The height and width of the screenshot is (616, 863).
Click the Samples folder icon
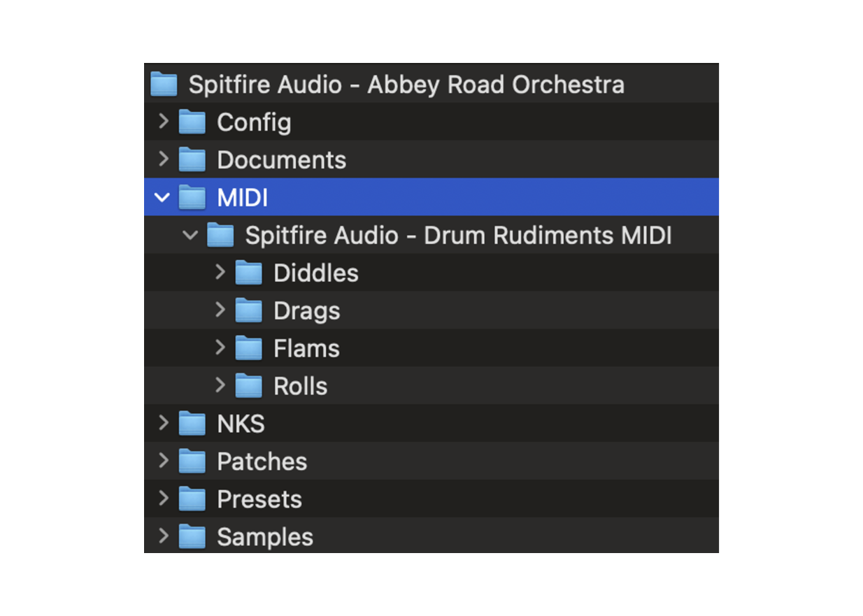pos(192,538)
